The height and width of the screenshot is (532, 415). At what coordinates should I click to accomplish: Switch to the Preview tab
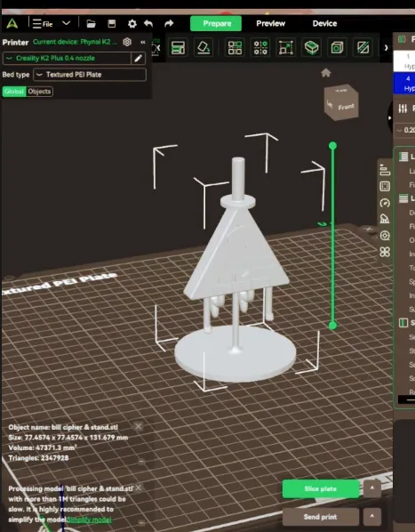271,23
